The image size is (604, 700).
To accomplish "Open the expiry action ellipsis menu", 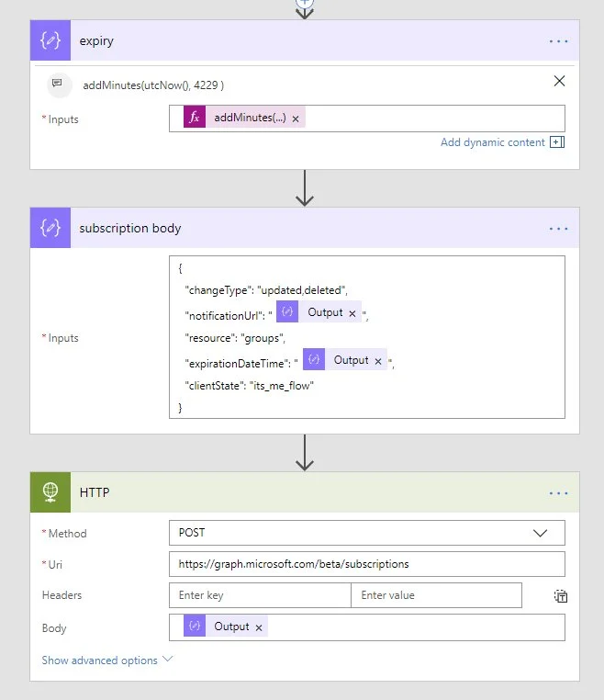I will [x=558, y=41].
